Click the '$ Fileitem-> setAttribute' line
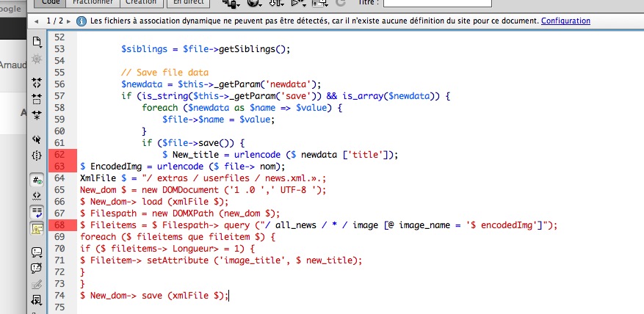The height and width of the screenshot is (314, 644). (221, 260)
